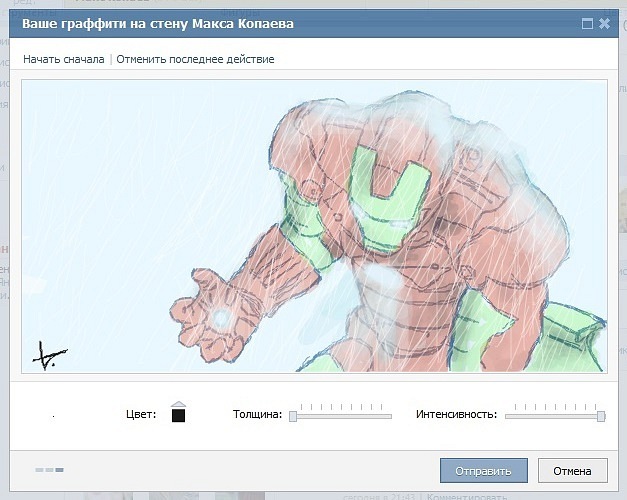Viewport: 627px width, 500px height.
Task: Click on the Iron Man drawing canvas
Action: [x=314, y=226]
